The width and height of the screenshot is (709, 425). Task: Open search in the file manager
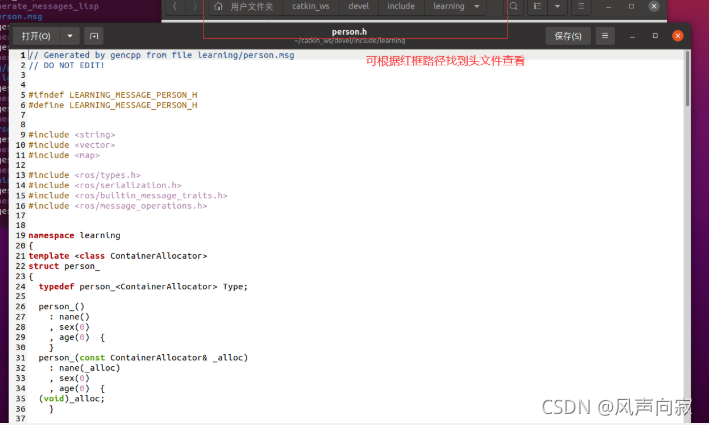pyautogui.click(x=514, y=6)
